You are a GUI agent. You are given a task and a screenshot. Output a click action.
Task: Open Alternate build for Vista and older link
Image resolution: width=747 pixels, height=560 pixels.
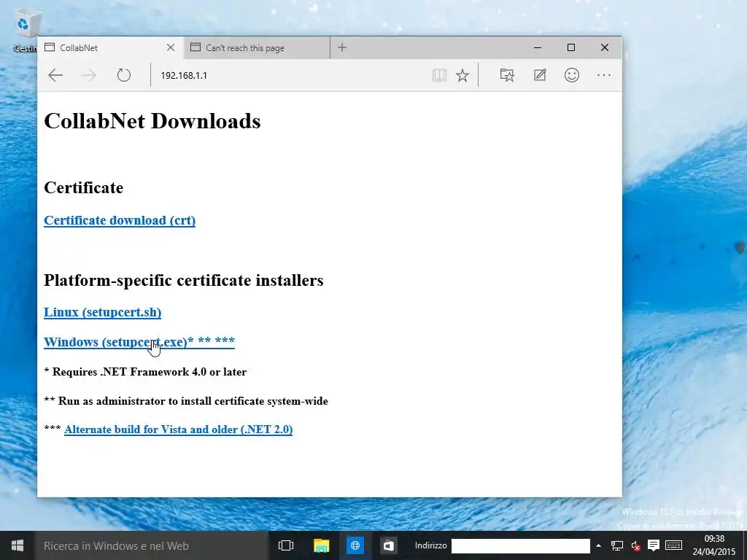point(178,429)
